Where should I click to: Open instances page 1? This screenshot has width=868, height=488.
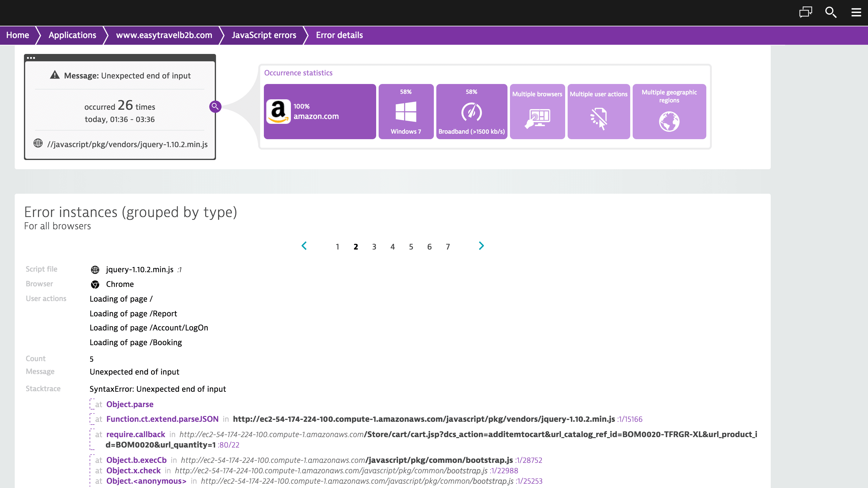click(337, 247)
